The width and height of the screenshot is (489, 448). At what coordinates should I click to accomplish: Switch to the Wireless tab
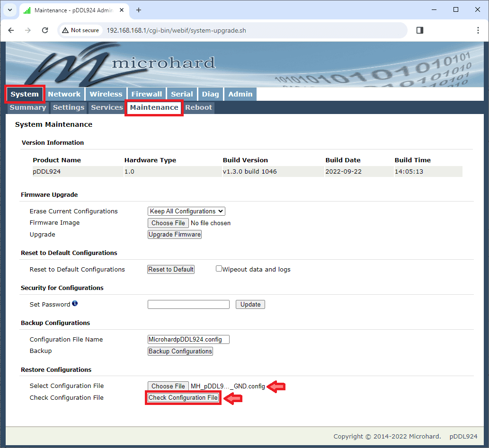click(x=106, y=94)
